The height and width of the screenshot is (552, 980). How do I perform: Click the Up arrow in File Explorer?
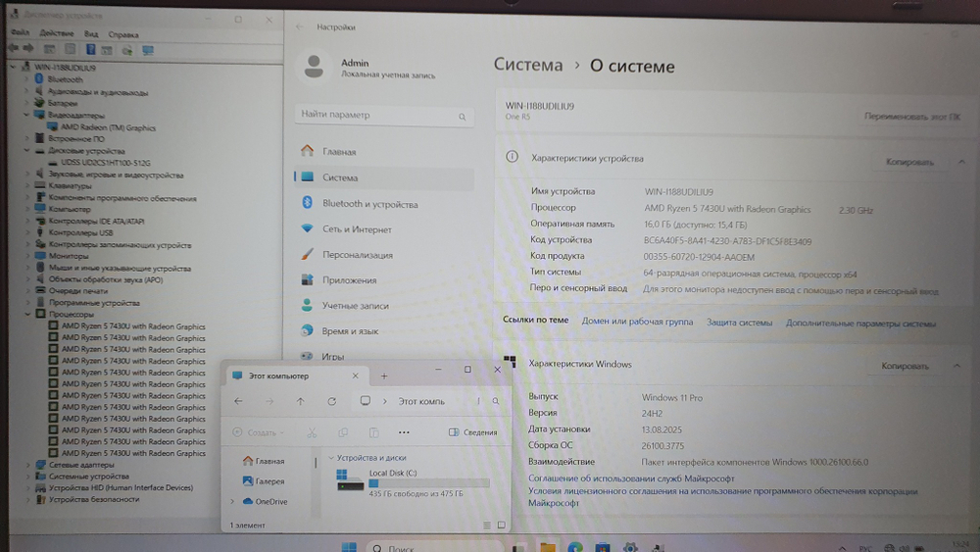tap(301, 401)
